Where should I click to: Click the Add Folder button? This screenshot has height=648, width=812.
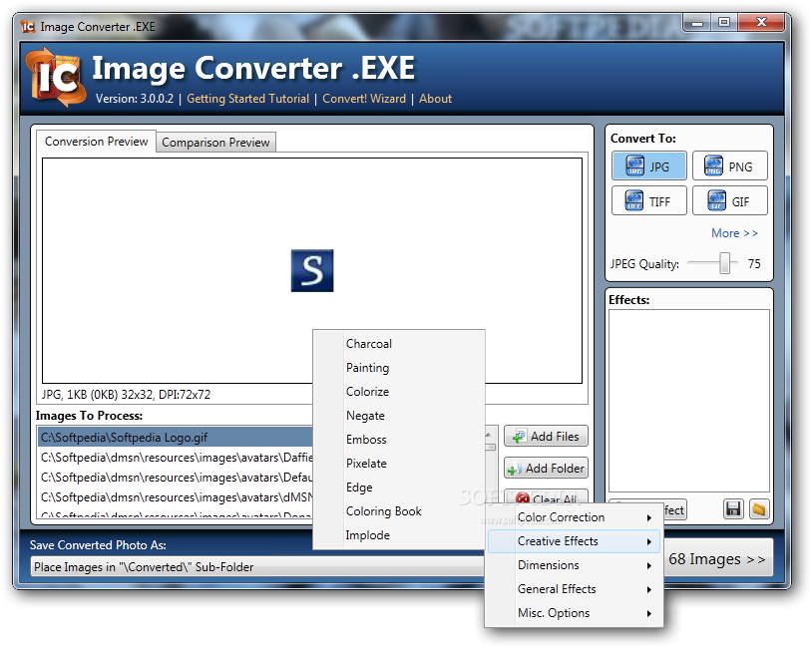[x=546, y=469]
